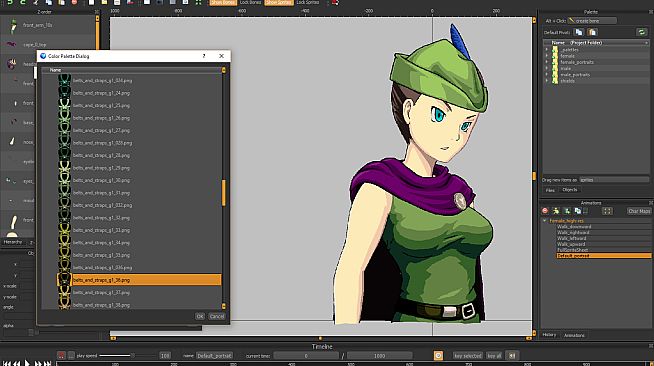This screenshot has width=654, height=366.
Task: Close the Animations panel with its X
Action: [651, 203]
